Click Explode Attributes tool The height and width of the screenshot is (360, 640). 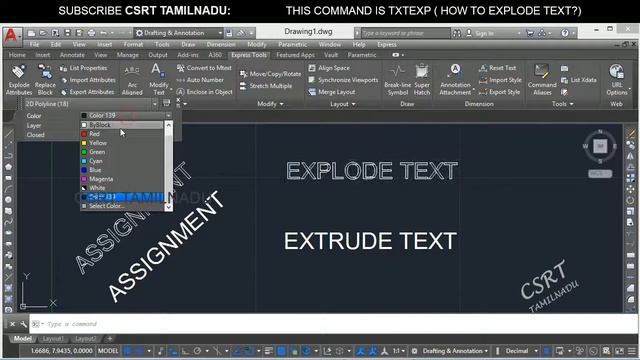point(19,80)
